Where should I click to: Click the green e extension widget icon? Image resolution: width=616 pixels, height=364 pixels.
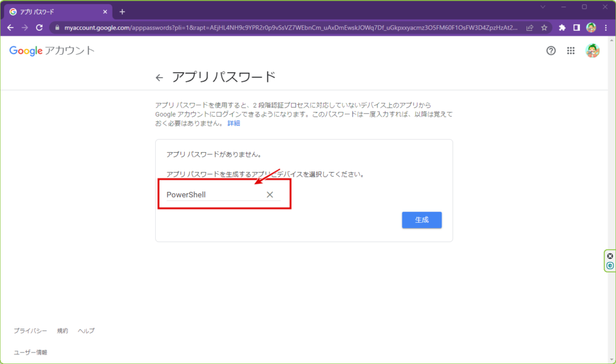610,266
